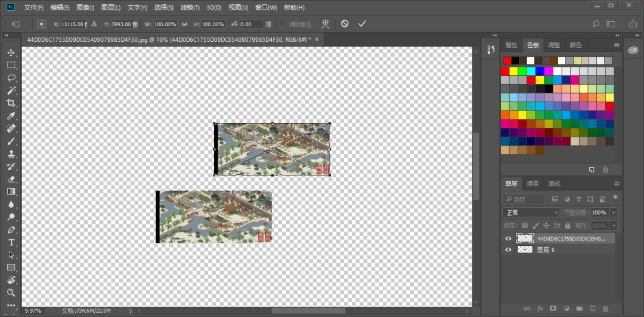Commit the transform with the checkmark
644x317 pixels.
tap(362, 24)
